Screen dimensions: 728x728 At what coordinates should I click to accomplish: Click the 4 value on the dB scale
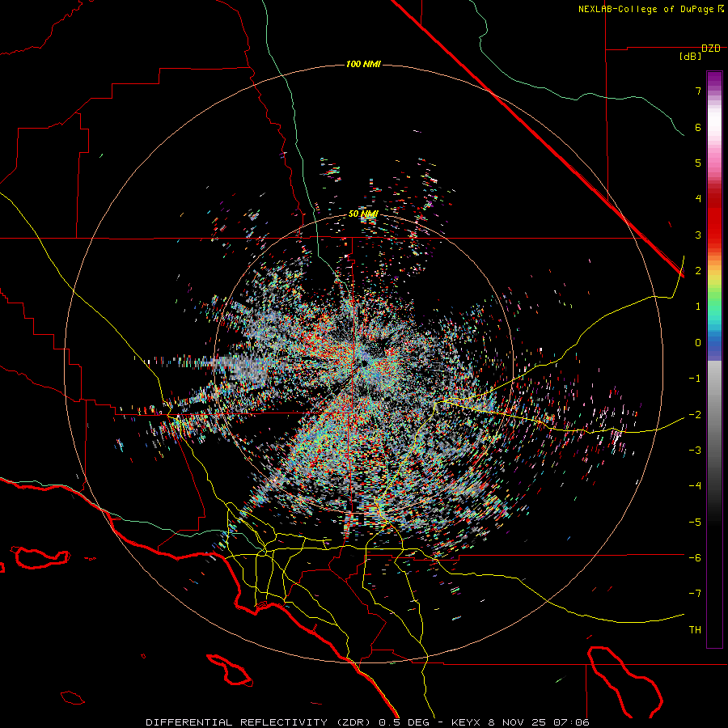(698, 199)
